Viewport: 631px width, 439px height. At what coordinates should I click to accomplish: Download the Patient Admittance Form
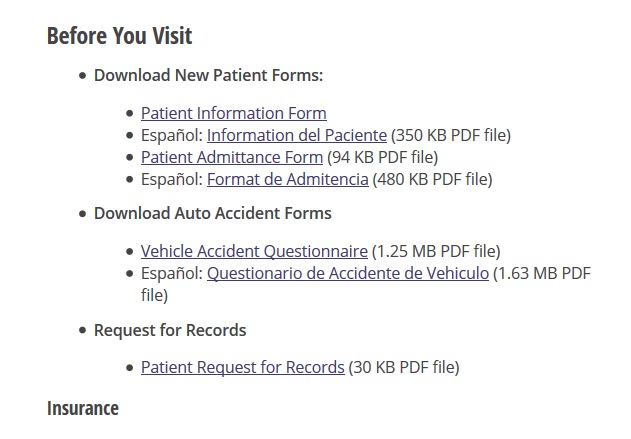232,157
